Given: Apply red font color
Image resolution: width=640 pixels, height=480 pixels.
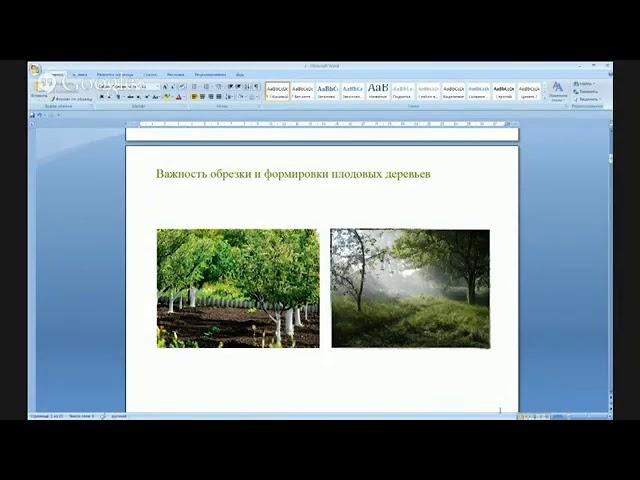Looking at the screenshot, I should pos(179,97).
